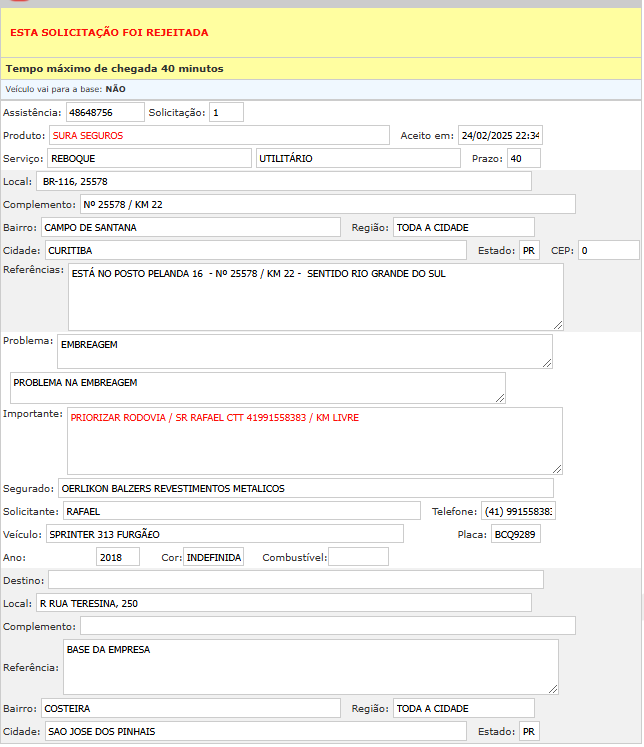Click the Problema textarea with EMBREAGEM
644x747 pixels.
click(304, 351)
